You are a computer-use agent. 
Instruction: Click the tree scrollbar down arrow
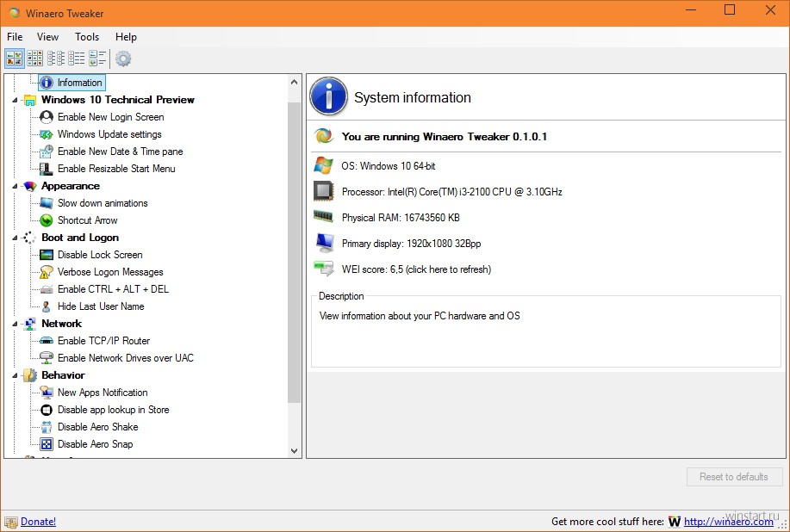click(x=295, y=451)
